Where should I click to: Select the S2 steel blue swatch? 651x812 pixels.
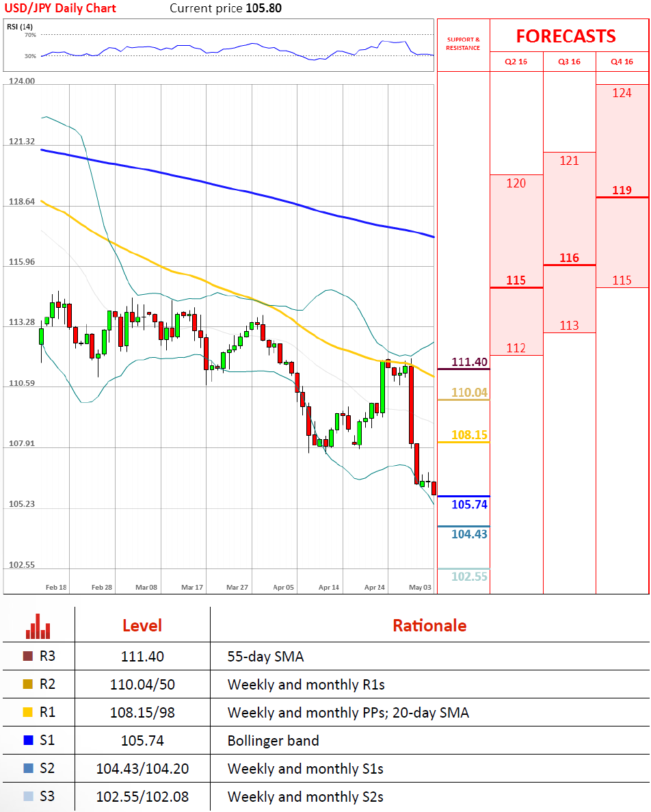tap(29, 768)
